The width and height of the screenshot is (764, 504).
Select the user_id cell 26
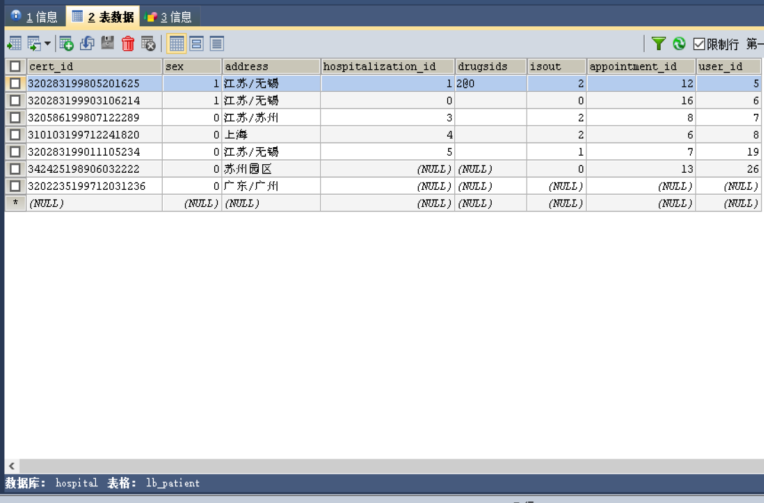pyautogui.click(x=728, y=169)
